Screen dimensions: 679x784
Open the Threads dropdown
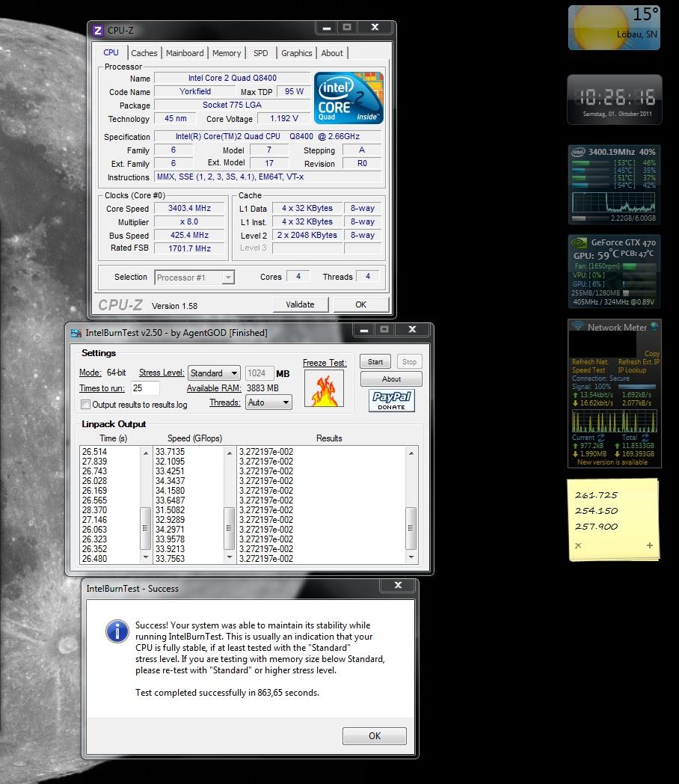[x=268, y=402]
